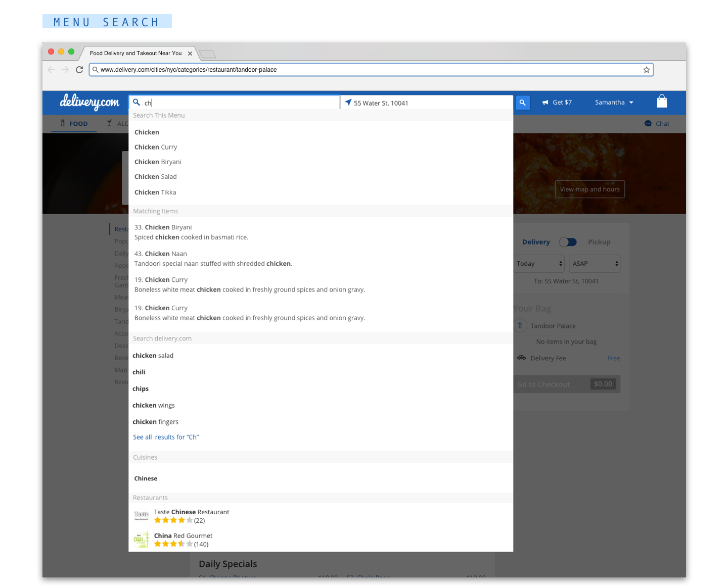Bookmark the page with the star icon
Screen dimensions: 728x587
(x=646, y=70)
